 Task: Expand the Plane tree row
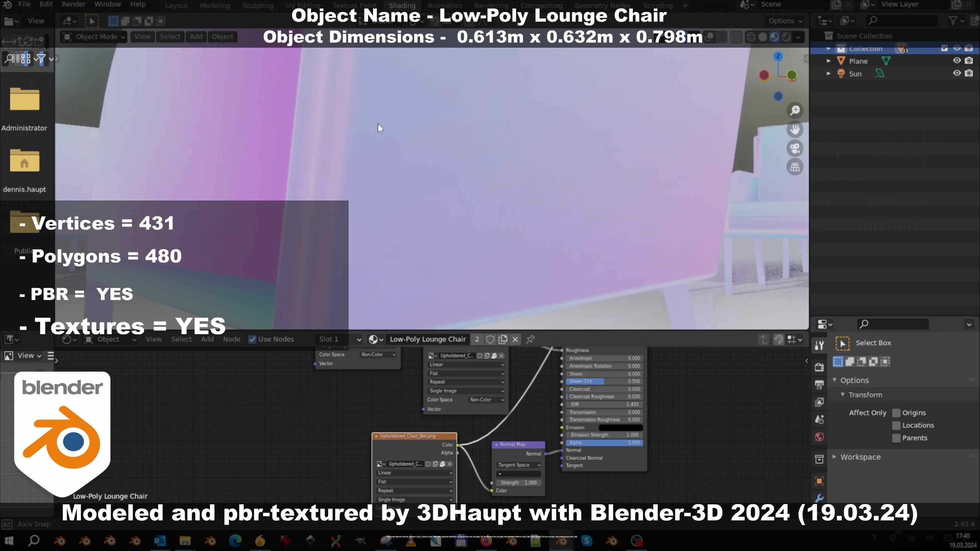tap(829, 61)
